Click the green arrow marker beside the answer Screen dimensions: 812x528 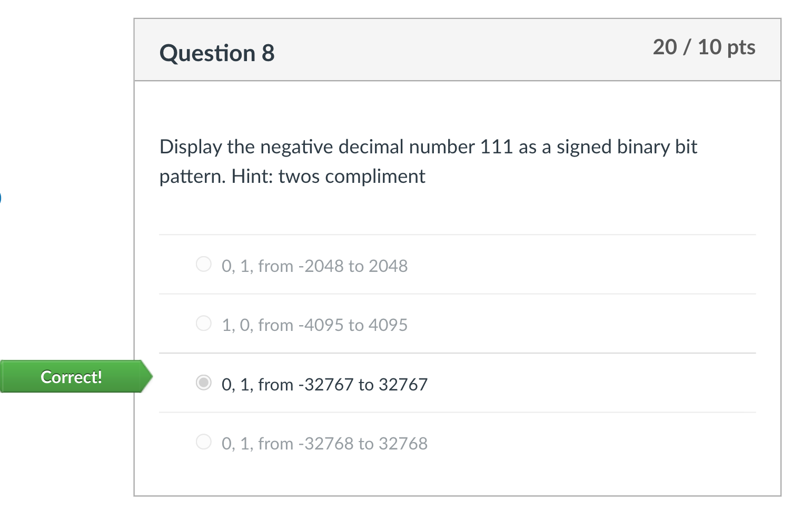[x=146, y=376]
